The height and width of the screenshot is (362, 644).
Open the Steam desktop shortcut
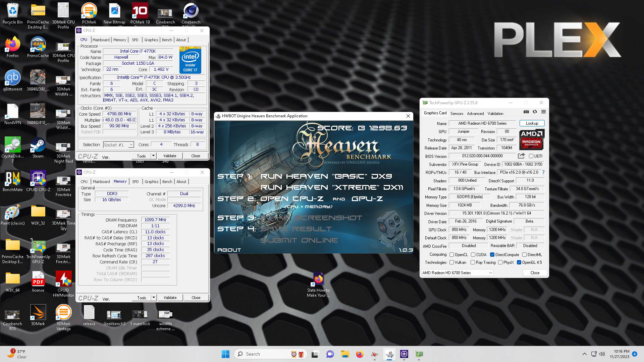pos(38,147)
